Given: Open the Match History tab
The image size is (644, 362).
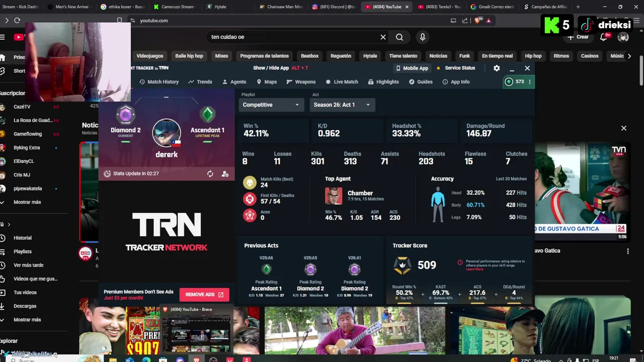Looking at the screenshot, I should click(x=159, y=82).
